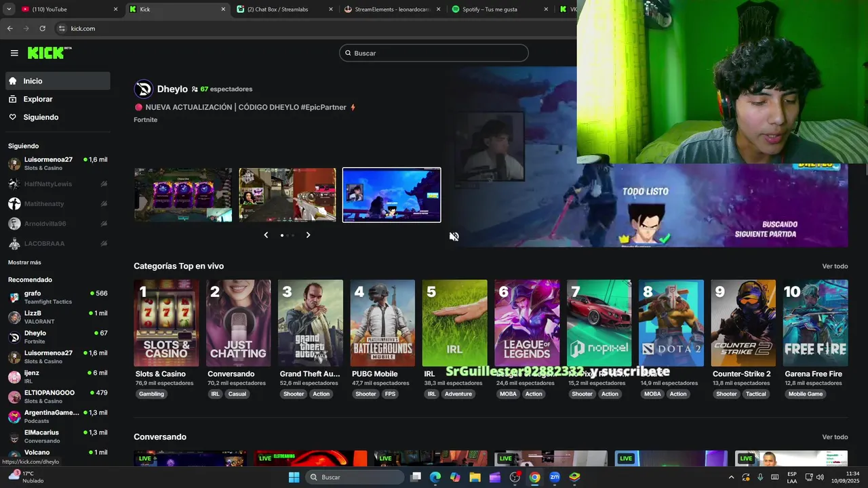
Task: Click the Gambling tag under Slots & Casino
Action: click(x=151, y=394)
